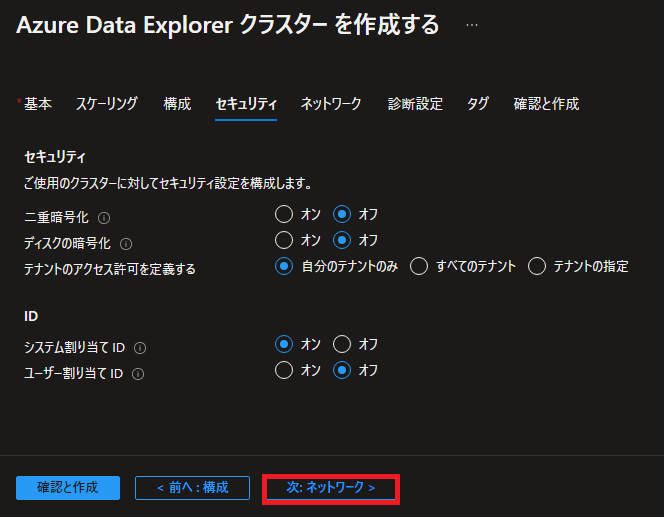Click the テナントのアクセス許可を定義する label
The height and width of the screenshot is (517, 664).
(x=110, y=269)
